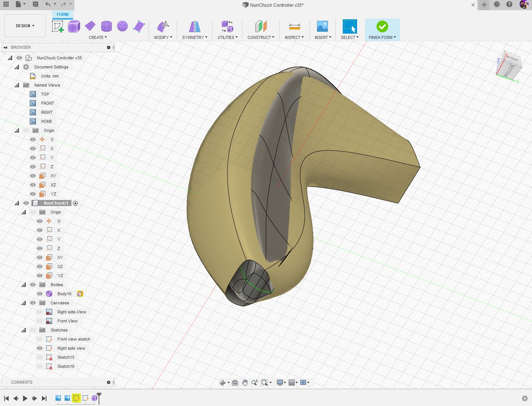The height and width of the screenshot is (406, 532).
Task: Select the Zoom magnifier tool
Action: tap(255, 383)
